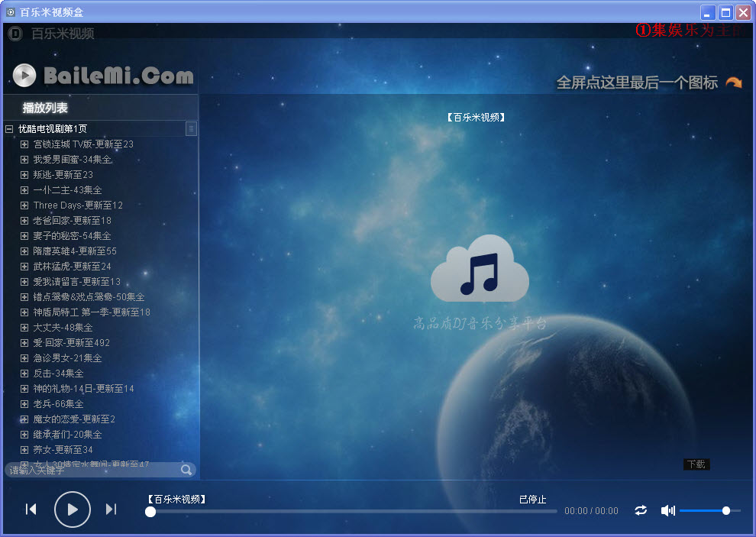
Task: Select 反击-34集全 entry
Action: click(58, 374)
